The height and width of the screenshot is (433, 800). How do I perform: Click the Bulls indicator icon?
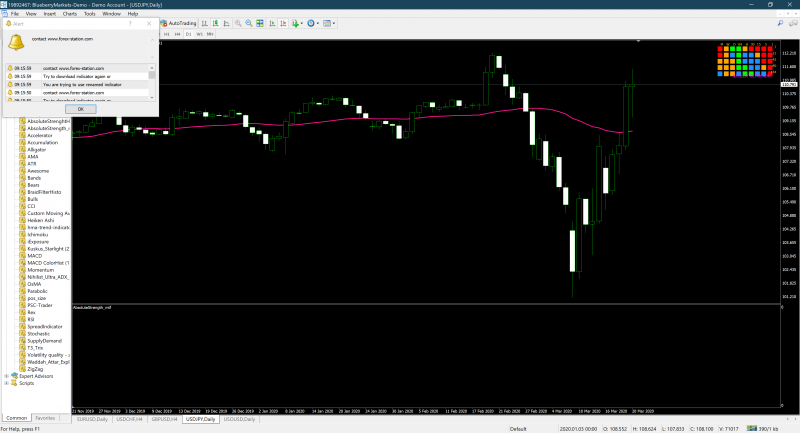(x=22, y=199)
